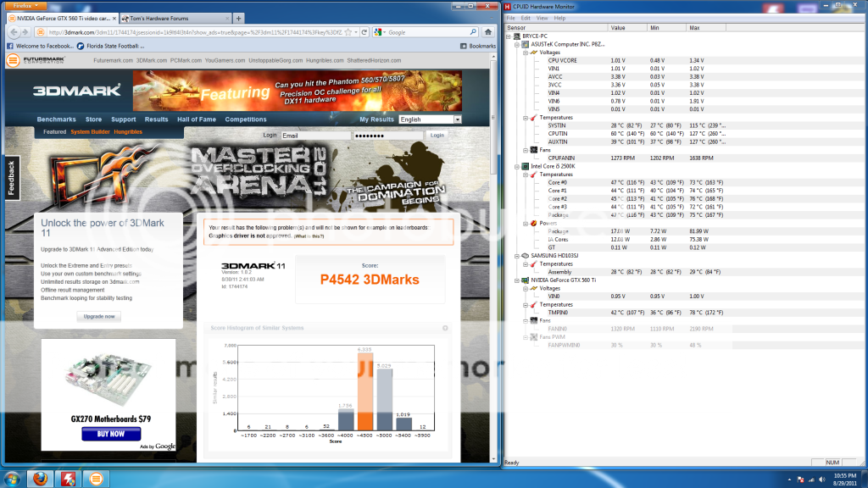Click the Futuremark logo icon

pos(13,60)
